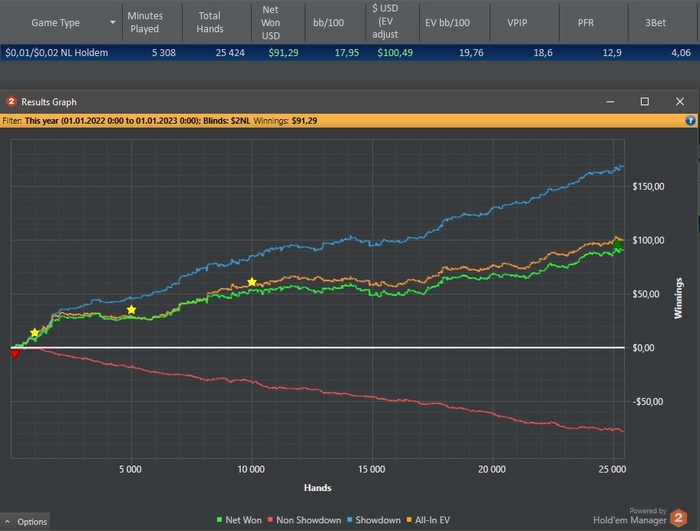Click the 25 424 total hands cell
Viewport: 700px width, 531px height.
[230, 53]
